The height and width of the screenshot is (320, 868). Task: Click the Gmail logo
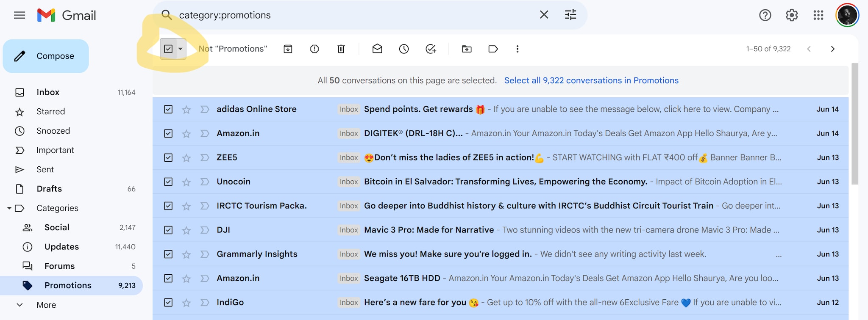pyautogui.click(x=67, y=15)
